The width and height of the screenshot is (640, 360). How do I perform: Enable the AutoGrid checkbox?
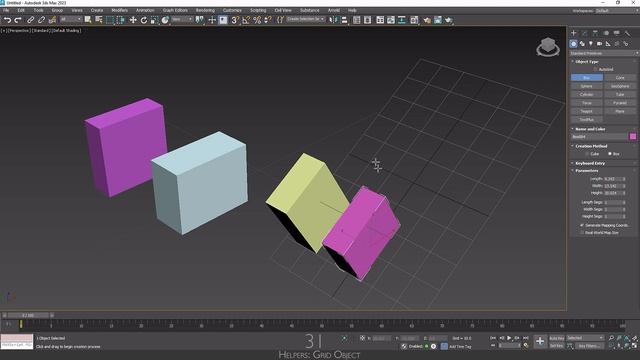click(596, 69)
